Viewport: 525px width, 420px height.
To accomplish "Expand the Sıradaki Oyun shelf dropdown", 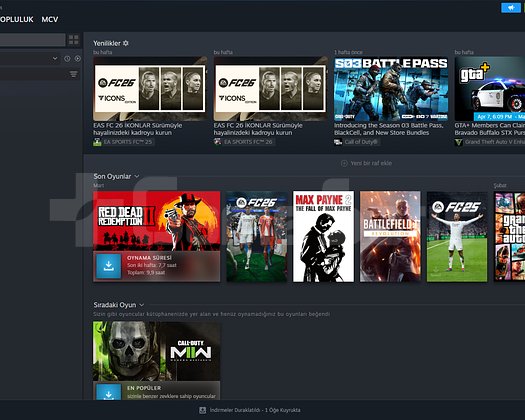I will click(x=141, y=305).
